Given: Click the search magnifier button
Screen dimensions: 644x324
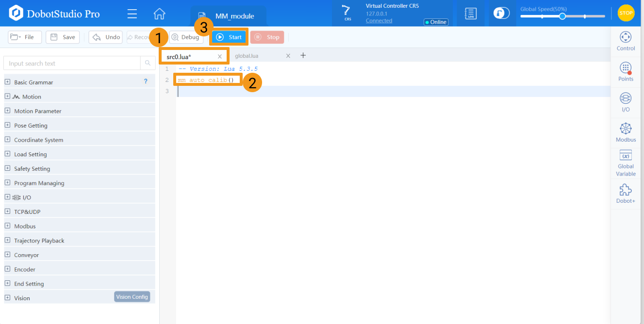Looking at the screenshot, I should click(x=148, y=64).
